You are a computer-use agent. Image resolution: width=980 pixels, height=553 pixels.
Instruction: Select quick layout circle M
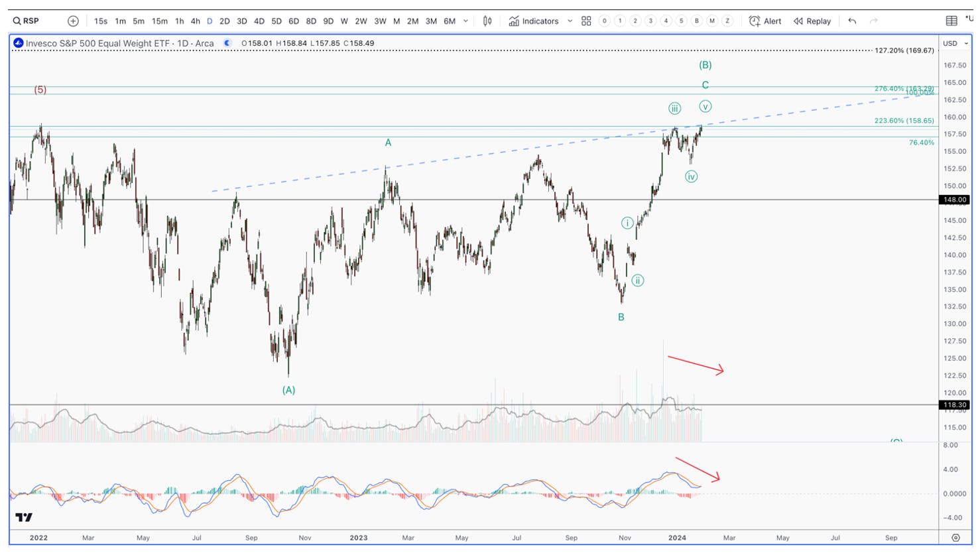click(x=712, y=21)
